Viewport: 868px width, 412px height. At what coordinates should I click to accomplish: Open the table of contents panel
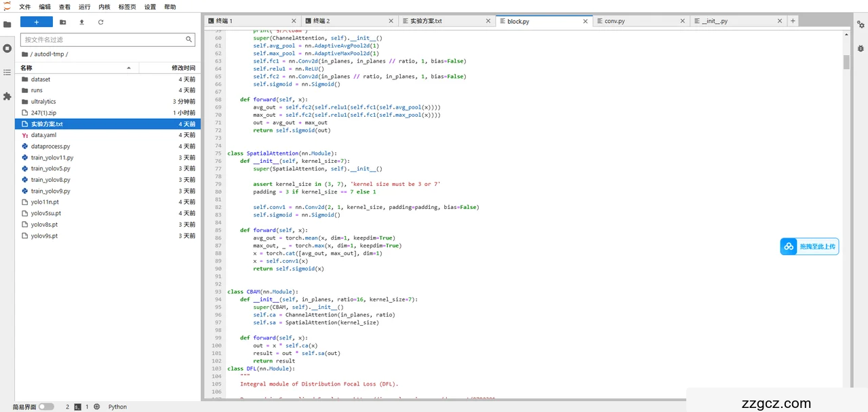click(7, 72)
